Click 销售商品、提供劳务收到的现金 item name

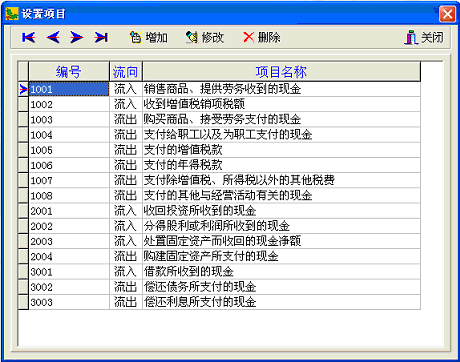point(222,89)
